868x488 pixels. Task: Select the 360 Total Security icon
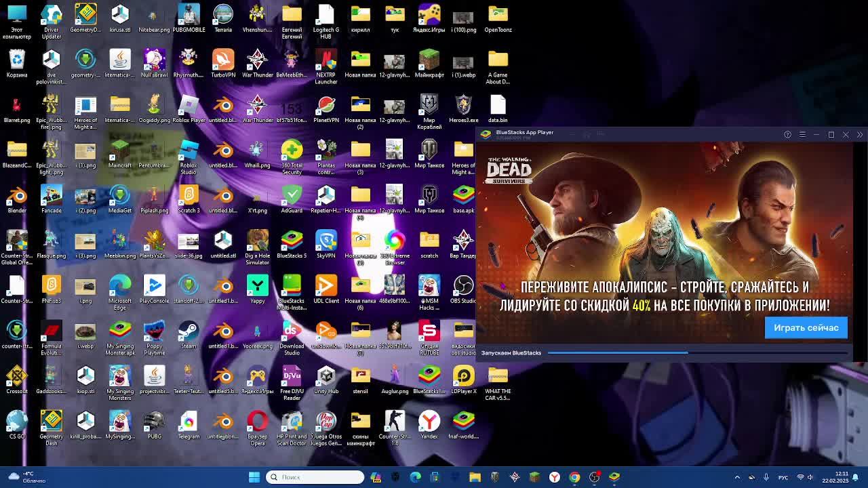point(292,157)
